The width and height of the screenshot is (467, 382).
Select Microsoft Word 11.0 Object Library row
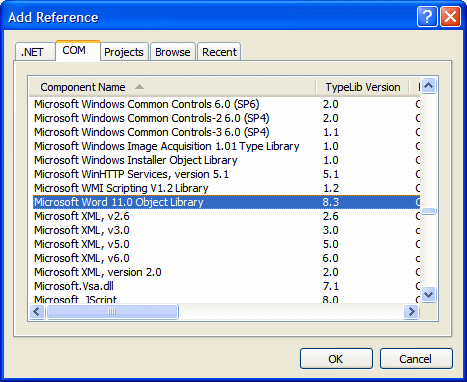(x=226, y=202)
